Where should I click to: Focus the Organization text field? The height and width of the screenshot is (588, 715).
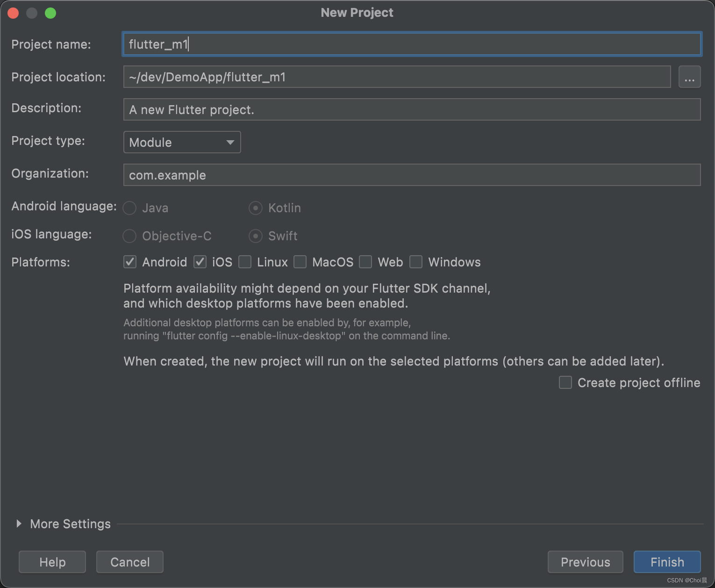click(411, 175)
